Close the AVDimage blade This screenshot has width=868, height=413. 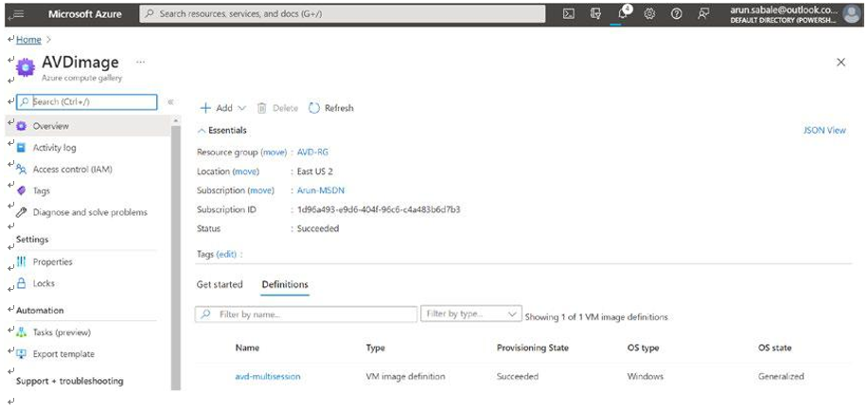coord(841,62)
